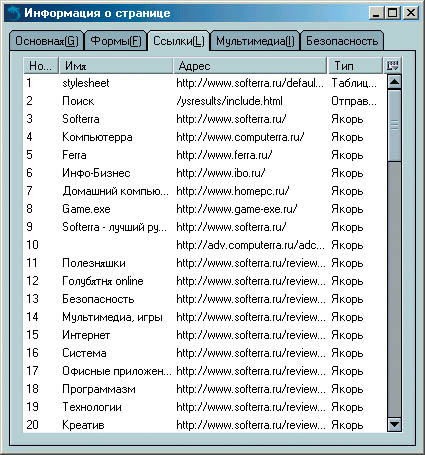Click address http://adv.computerra.ru/adc...
The height and width of the screenshot is (455, 425).
[x=250, y=245]
